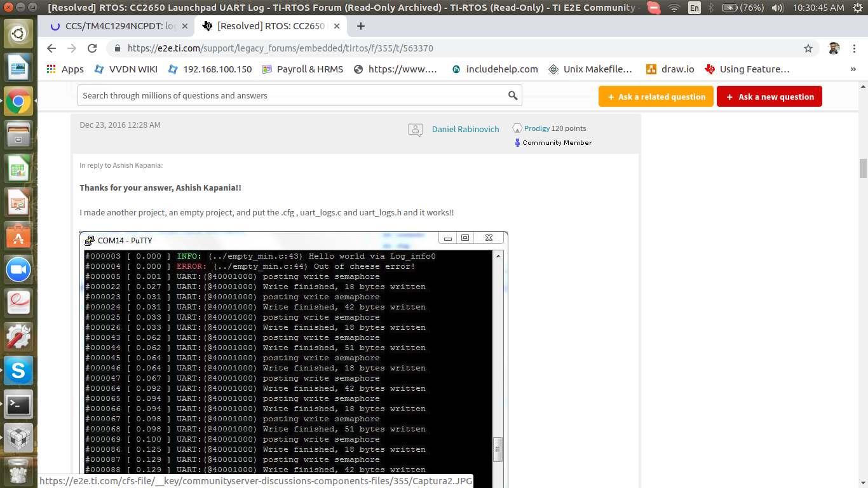
Task: Open the Bluetooth indicator menu
Action: pyautogui.click(x=711, y=8)
